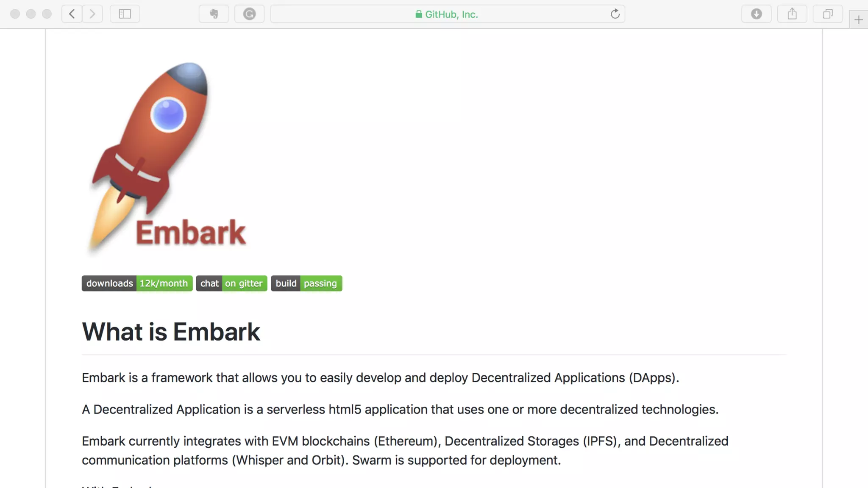The image size is (868, 488).
Task: Go back to the previous page
Action: [72, 14]
